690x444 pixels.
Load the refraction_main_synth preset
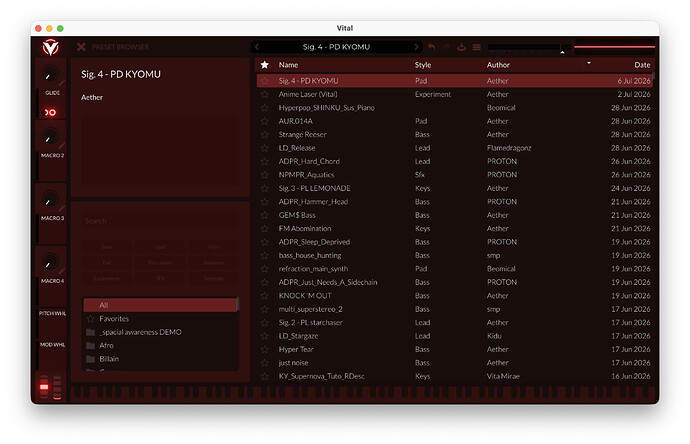[455, 269]
